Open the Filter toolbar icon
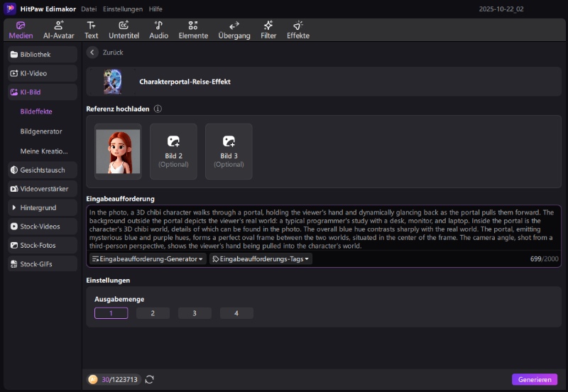The width and height of the screenshot is (568, 392). (x=268, y=29)
